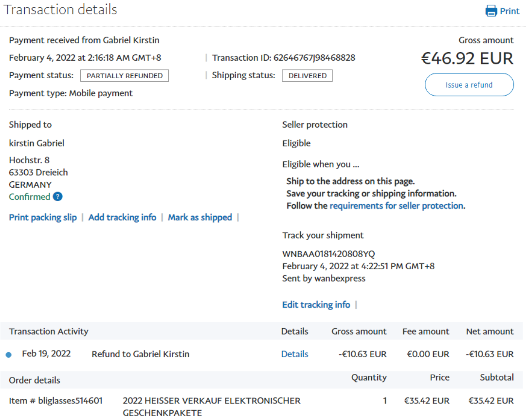Click tracking number WNBAA0181420808YQ
Screen dimensions: 526x420
[328, 254]
